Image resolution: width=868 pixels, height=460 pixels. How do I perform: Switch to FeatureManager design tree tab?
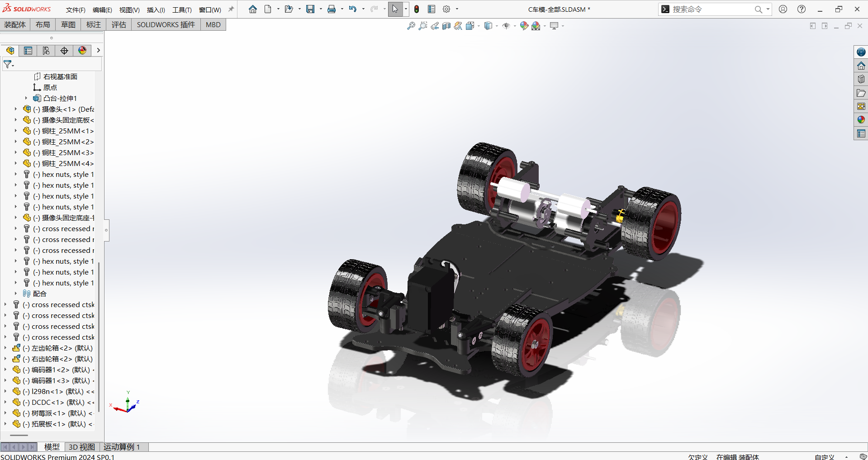10,50
